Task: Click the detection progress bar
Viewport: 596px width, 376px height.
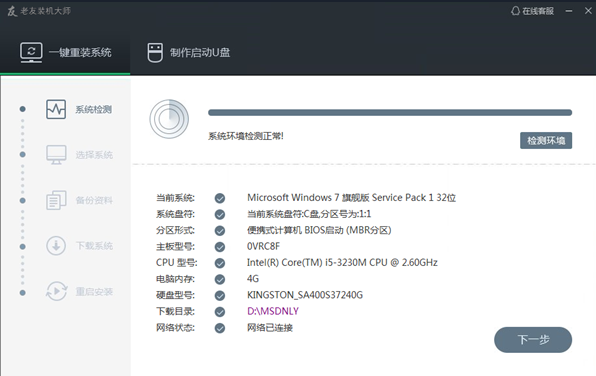Action: click(x=390, y=113)
